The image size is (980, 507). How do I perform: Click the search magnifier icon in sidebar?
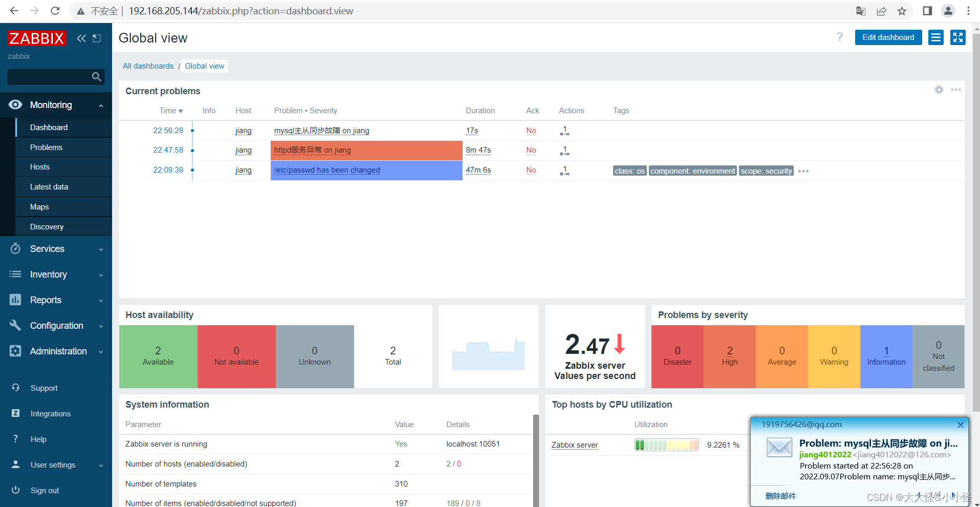(x=96, y=77)
